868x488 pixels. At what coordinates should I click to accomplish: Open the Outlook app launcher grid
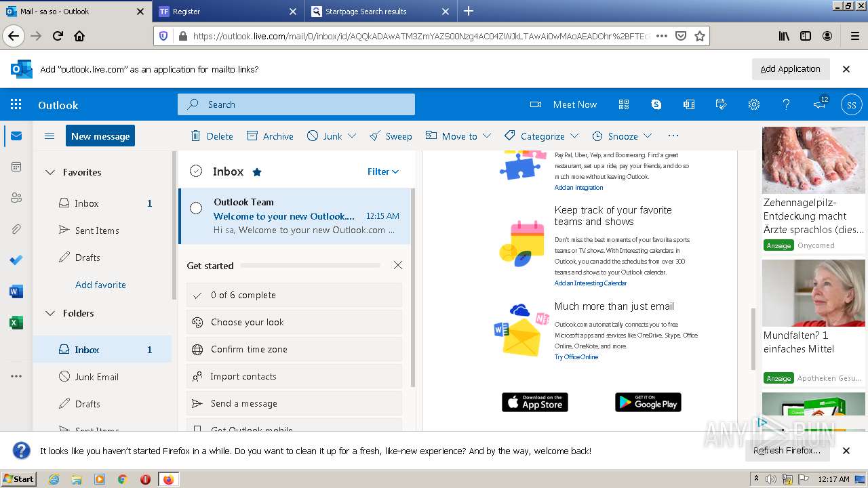(x=16, y=104)
